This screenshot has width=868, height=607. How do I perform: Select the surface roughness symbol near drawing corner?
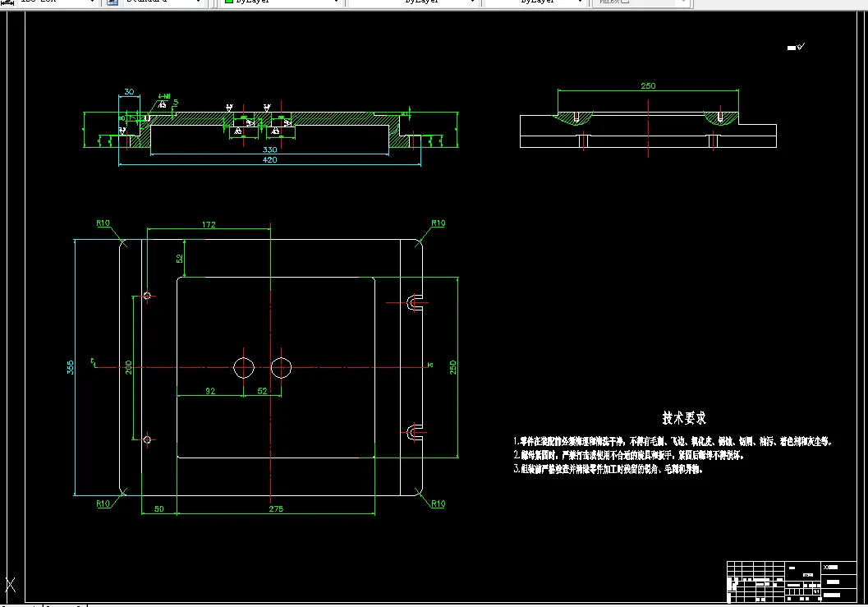pos(796,47)
